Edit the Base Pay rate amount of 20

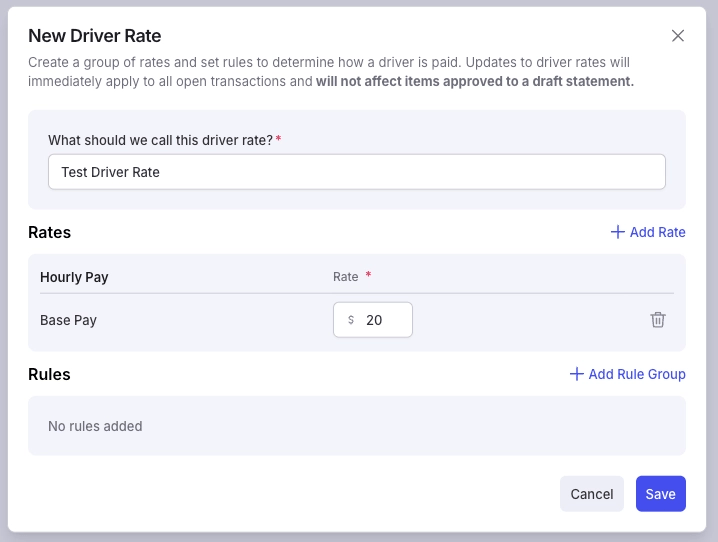373,320
